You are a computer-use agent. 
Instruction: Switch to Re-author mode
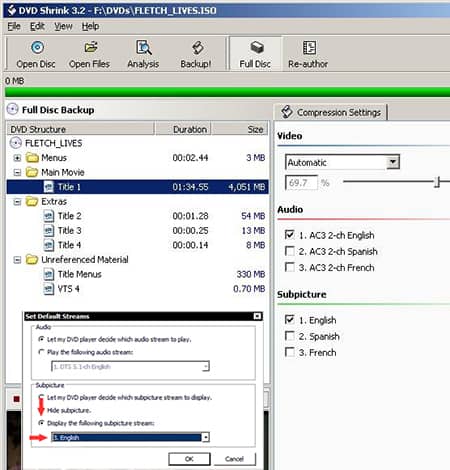(x=308, y=54)
